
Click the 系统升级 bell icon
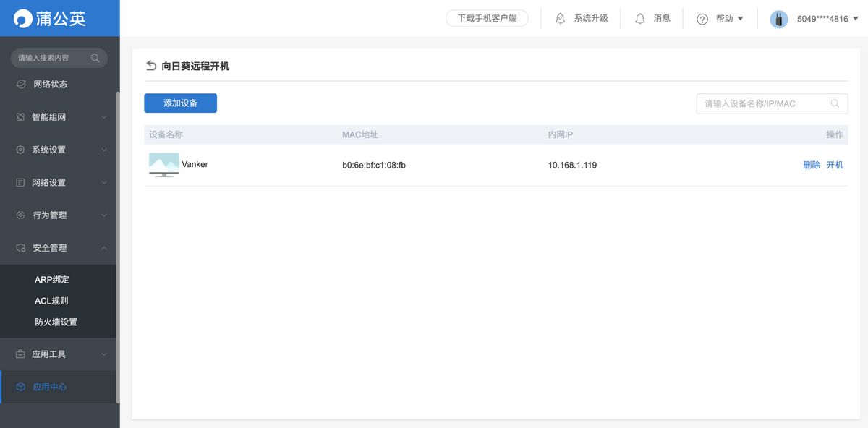[x=561, y=19]
